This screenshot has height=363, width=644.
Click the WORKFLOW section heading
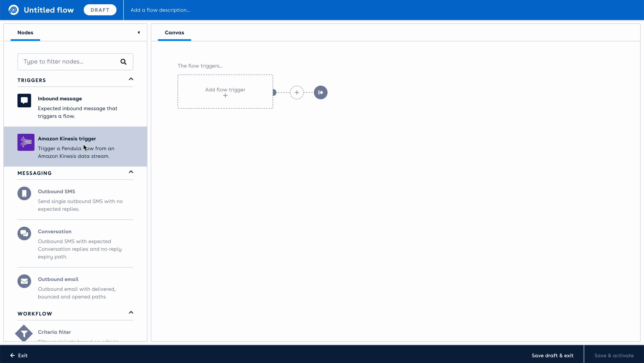[x=35, y=314]
